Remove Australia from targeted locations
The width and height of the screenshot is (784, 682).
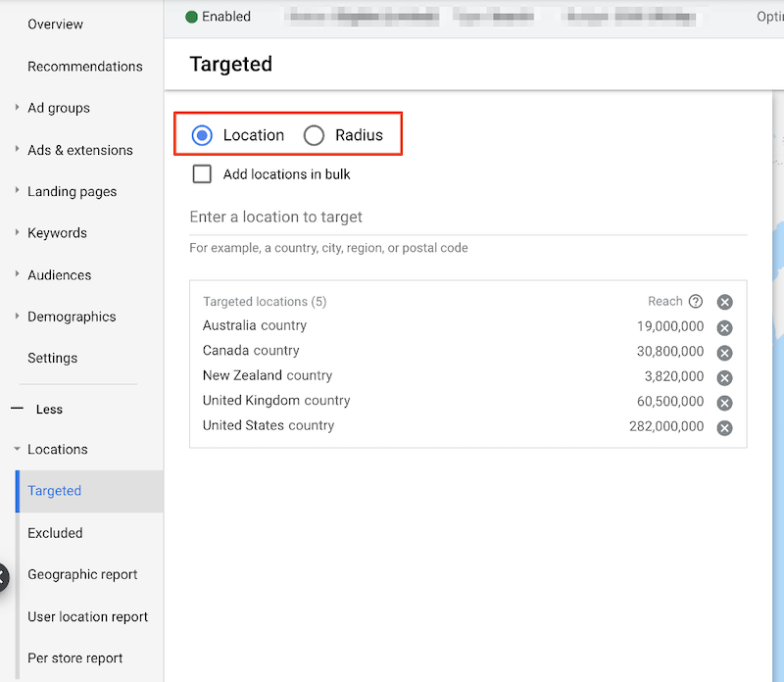[724, 327]
